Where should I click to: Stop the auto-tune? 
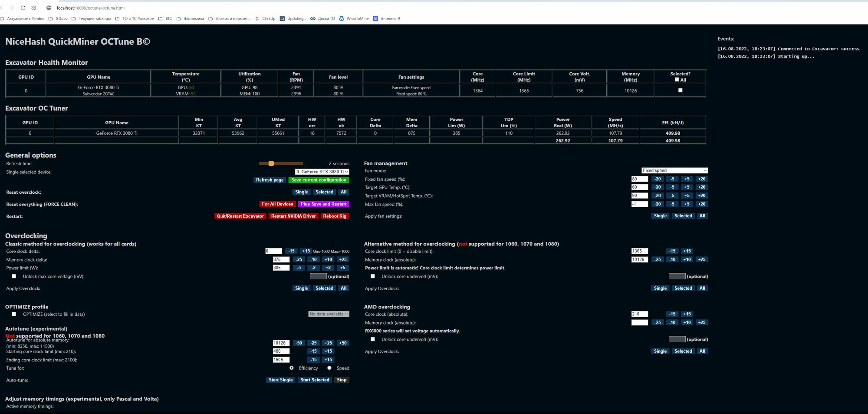point(342,380)
